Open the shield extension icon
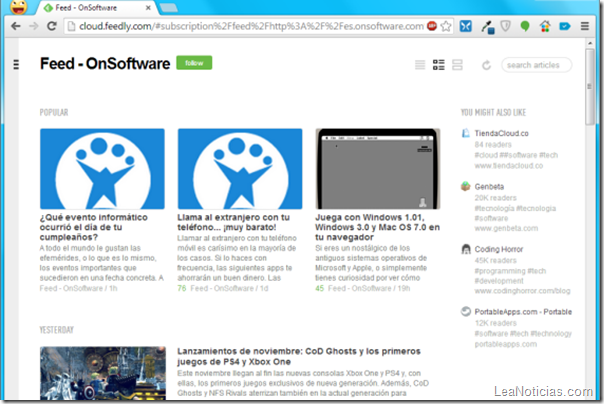Viewport: 604px width, 404px height. (505, 26)
